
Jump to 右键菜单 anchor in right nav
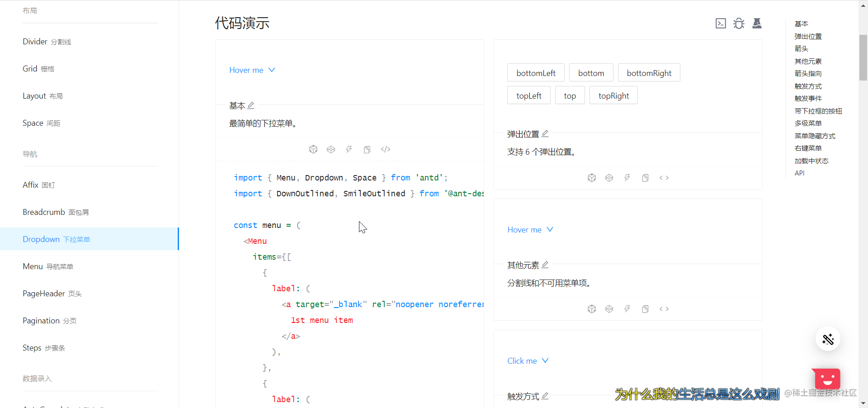tap(808, 148)
